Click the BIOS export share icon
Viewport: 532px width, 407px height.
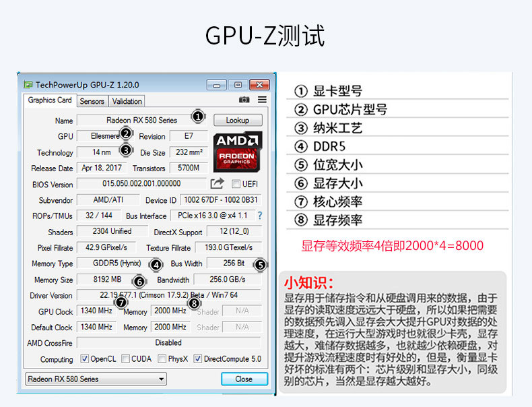[x=217, y=184]
